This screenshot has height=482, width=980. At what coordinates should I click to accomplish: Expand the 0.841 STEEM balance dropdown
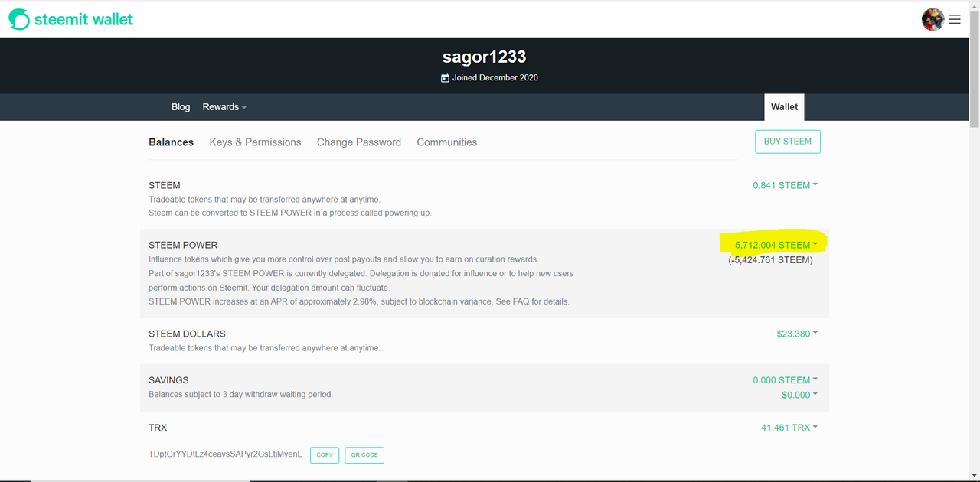(x=785, y=185)
